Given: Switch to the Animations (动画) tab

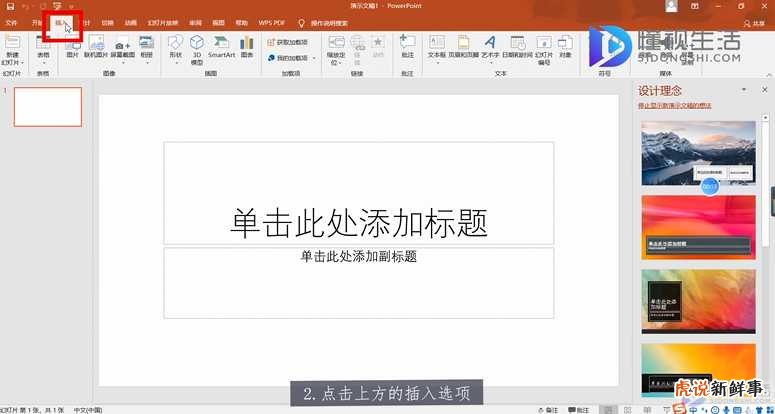Looking at the screenshot, I should point(130,23).
